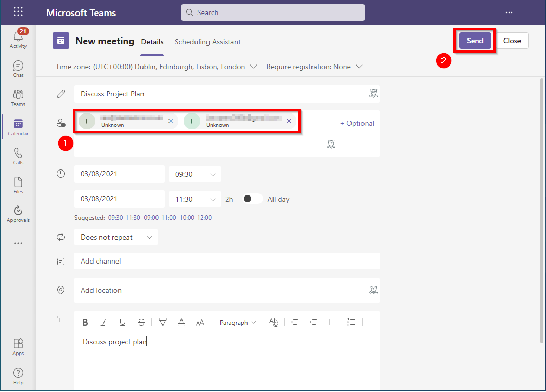Expand Require registration options
The height and width of the screenshot is (392, 546).
click(315, 67)
